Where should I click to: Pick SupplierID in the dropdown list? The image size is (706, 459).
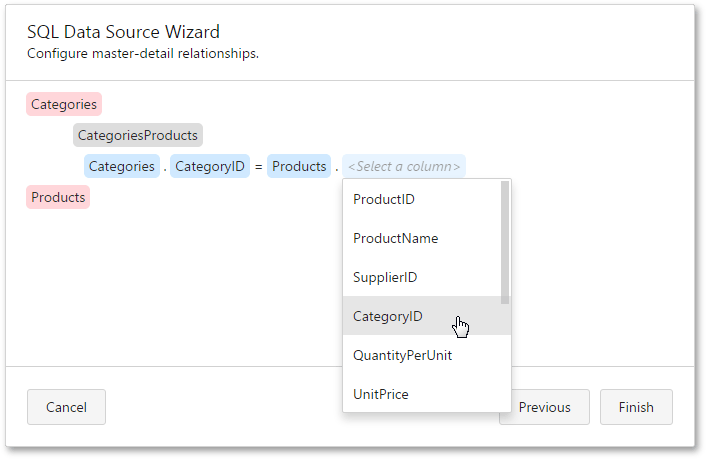pos(385,277)
